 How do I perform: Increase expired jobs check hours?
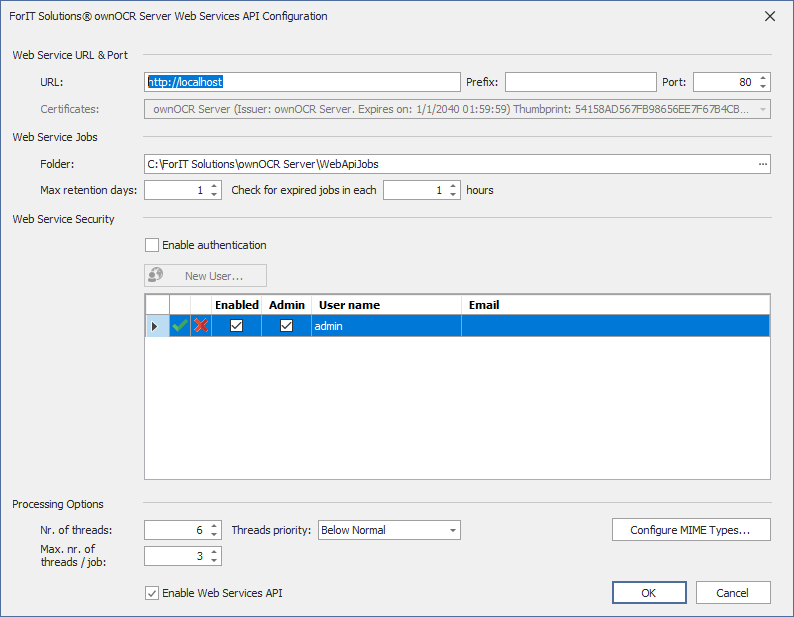click(x=453, y=186)
